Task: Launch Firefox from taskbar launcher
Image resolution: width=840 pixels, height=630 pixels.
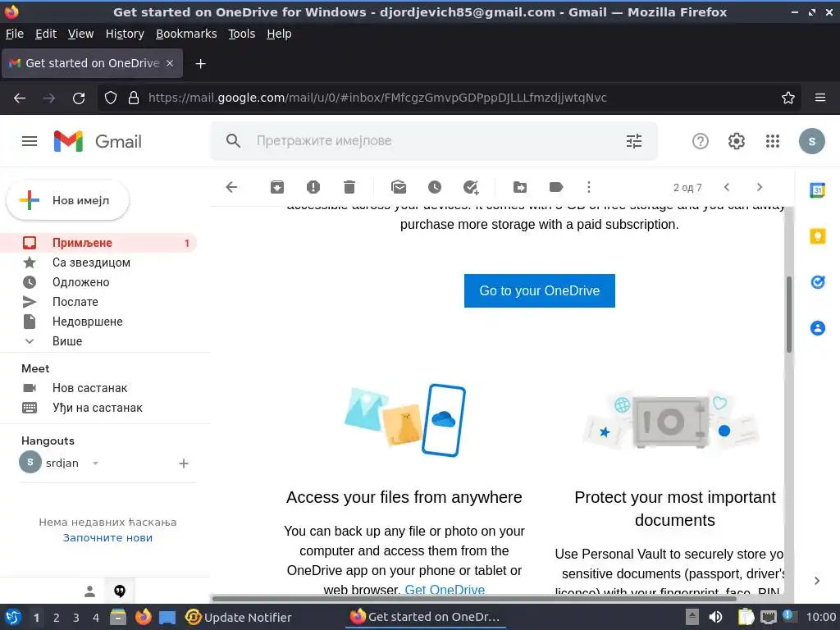Action: pyautogui.click(x=143, y=617)
